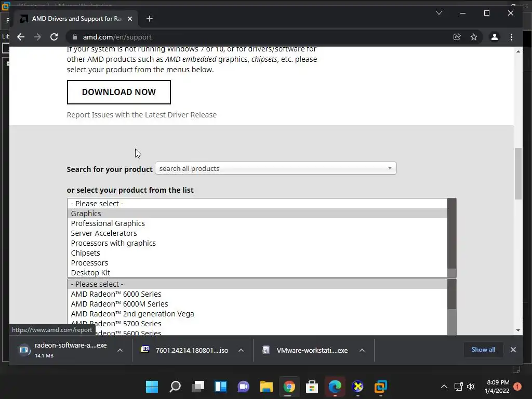The height and width of the screenshot is (399, 532).
Task: Select the AMD Drivers and Support tab
Action: point(76,19)
